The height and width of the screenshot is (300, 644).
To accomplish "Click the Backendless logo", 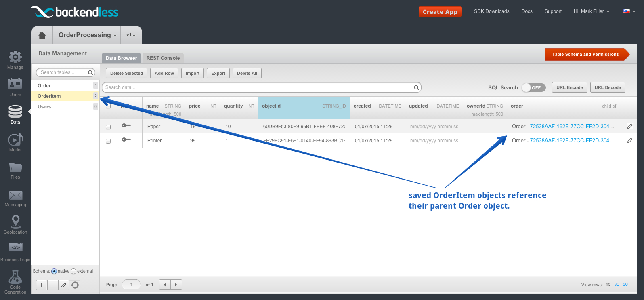I will 75,12.
